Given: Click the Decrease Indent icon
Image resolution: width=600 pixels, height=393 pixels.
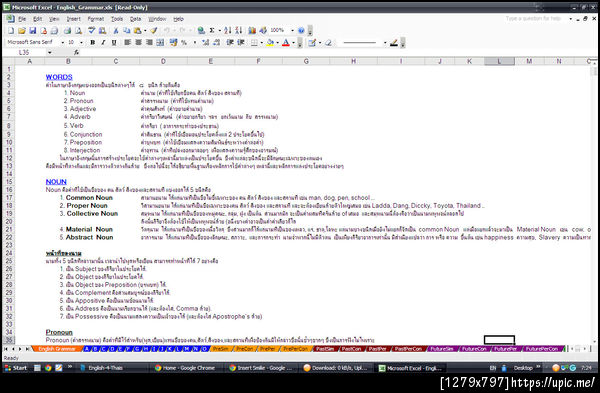Looking at the screenshot, I should pos(230,42).
